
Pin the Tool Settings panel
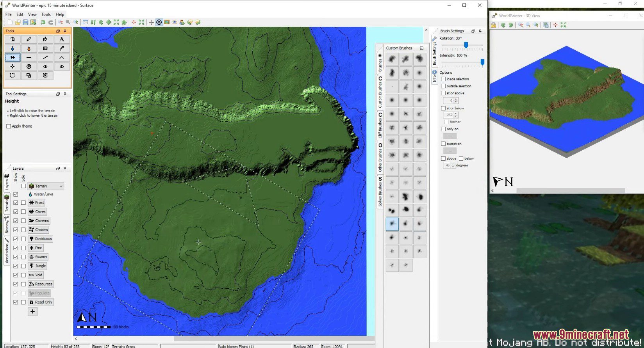pos(65,94)
